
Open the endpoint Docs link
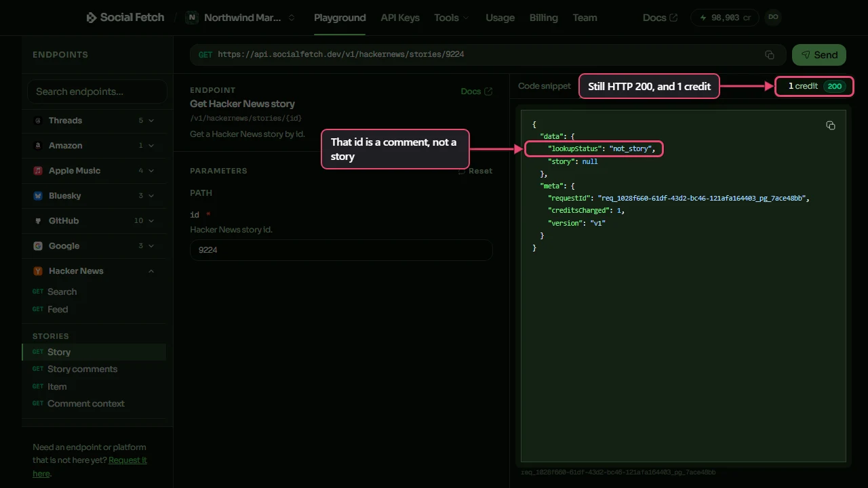point(477,91)
